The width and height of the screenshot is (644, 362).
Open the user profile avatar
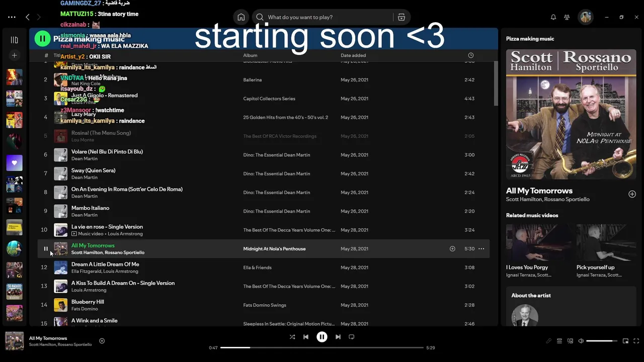586,17
